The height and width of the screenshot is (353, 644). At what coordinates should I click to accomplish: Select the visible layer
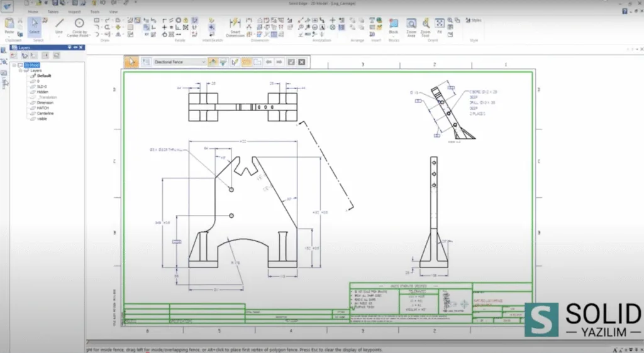coord(42,119)
